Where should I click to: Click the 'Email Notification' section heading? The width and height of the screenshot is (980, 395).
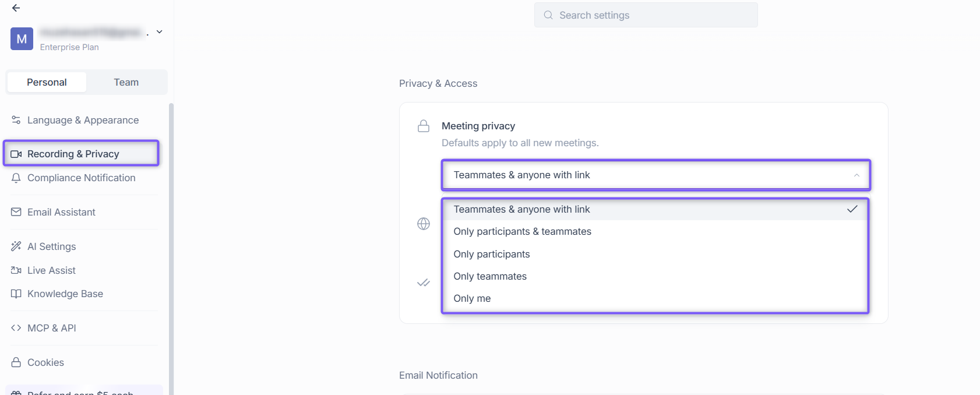pos(438,375)
